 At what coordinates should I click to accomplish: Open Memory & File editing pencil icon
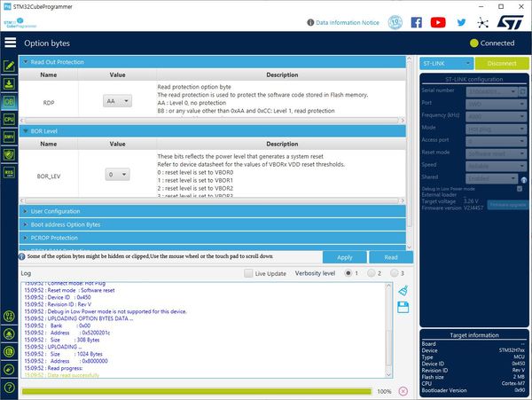tap(9, 66)
